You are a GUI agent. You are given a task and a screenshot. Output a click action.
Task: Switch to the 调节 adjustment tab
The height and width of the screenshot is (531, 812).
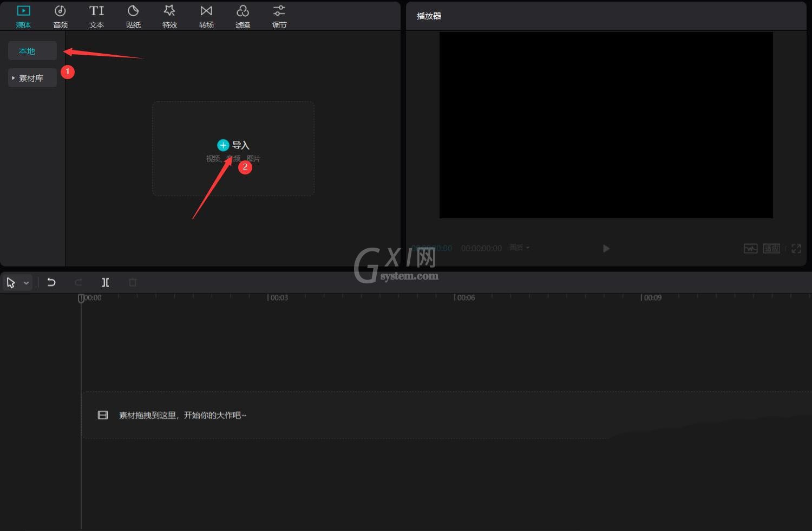(279, 17)
